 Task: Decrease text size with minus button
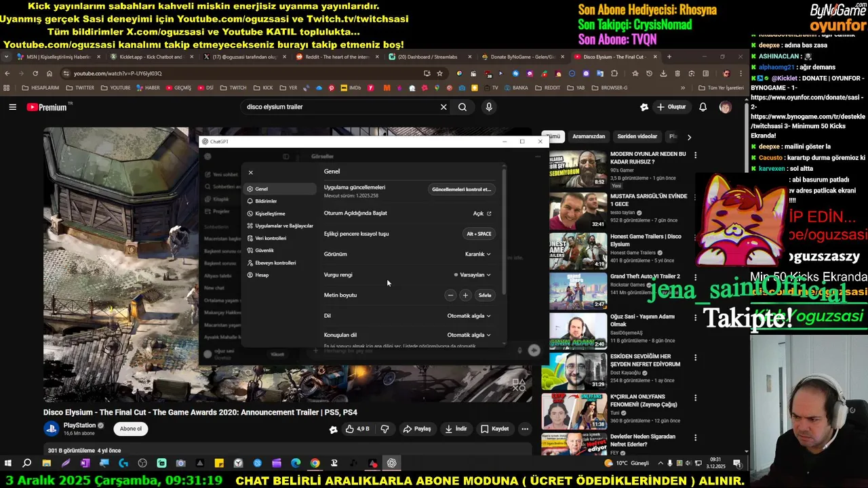tap(450, 295)
